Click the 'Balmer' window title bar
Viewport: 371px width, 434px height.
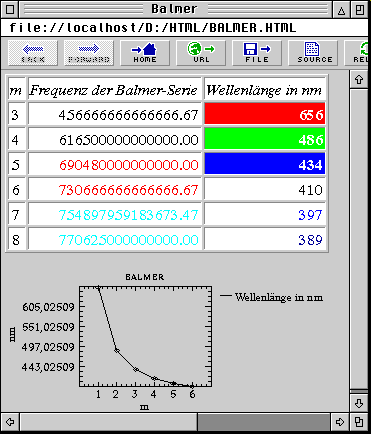pyautogui.click(x=175, y=9)
